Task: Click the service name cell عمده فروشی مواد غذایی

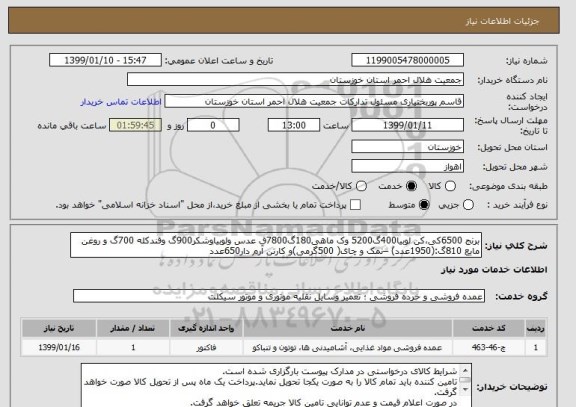Action: [x=348, y=347]
